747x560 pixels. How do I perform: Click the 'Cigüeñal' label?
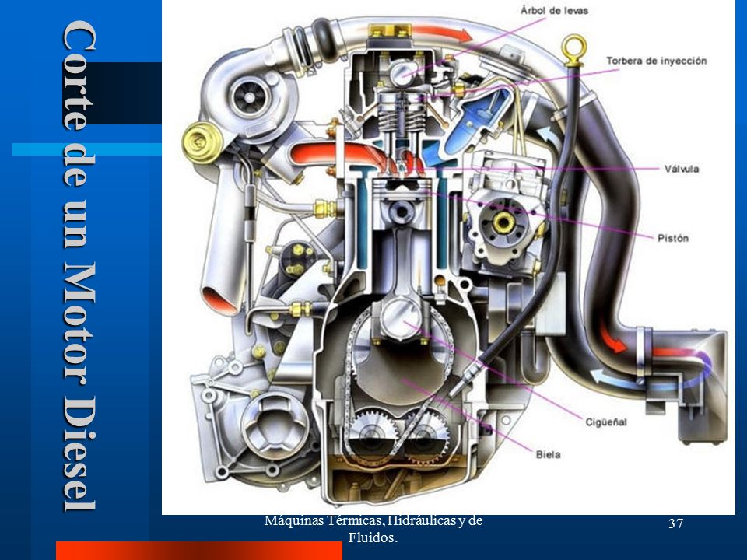pyautogui.click(x=606, y=422)
